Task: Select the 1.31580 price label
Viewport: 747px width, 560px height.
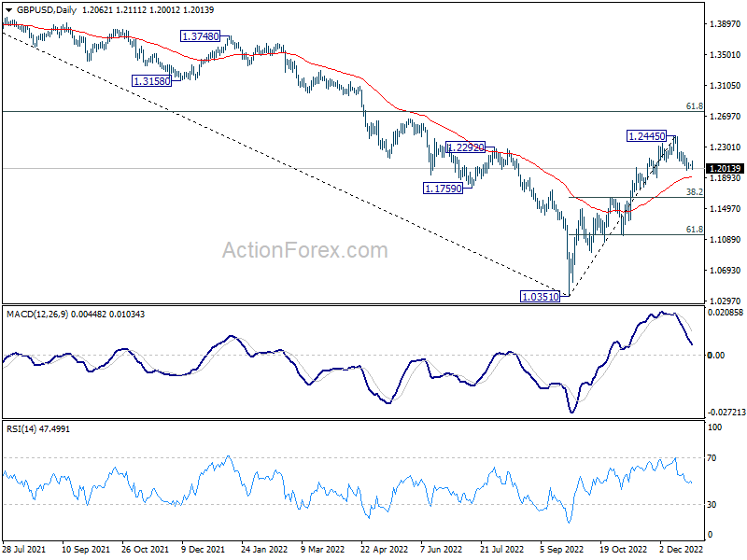Action: click(151, 80)
